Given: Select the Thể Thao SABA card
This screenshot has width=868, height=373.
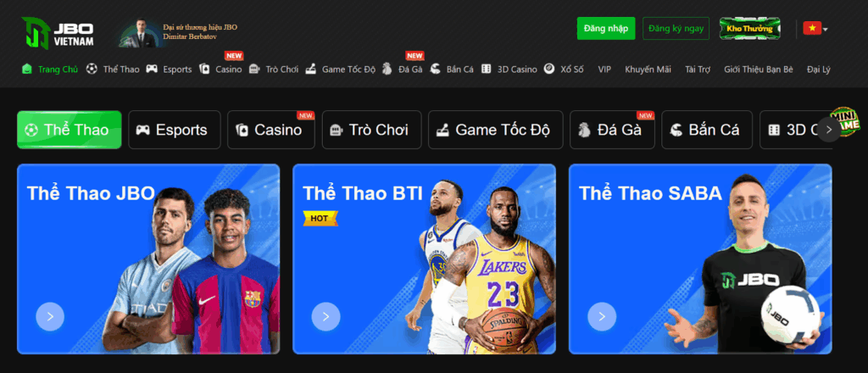Looking at the screenshot, I should pyautogui.click(x=700, y=259).
